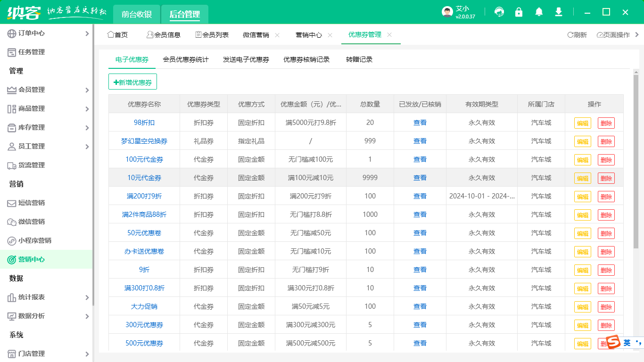
Task: Click the lock screen icon
Action: (x=519, y=12)
